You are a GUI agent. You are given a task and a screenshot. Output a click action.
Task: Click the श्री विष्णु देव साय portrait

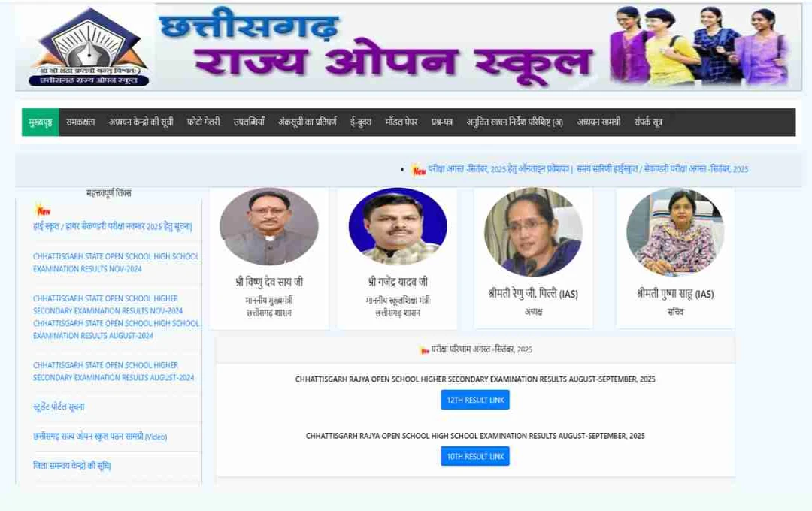[x=268, y=227]
